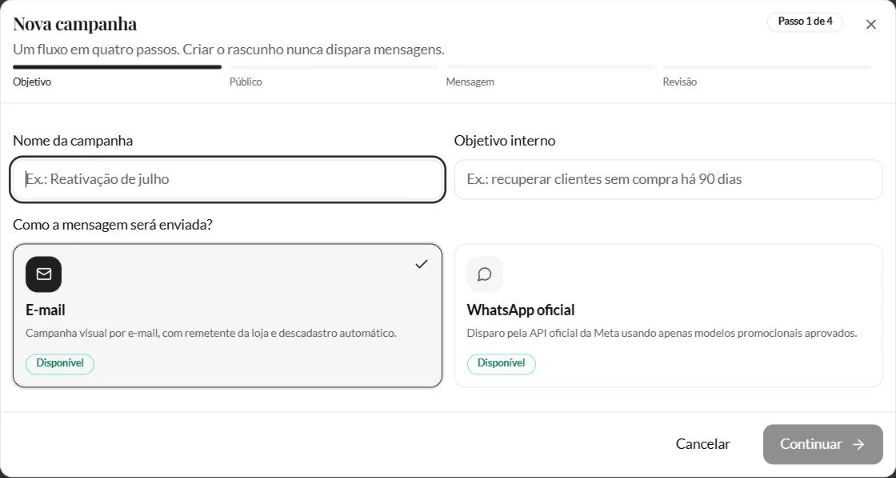Image resolution: width=896 pixels, height=478 pixels.
Task: Go to the Mensagem step
Action: click(470, 82)
